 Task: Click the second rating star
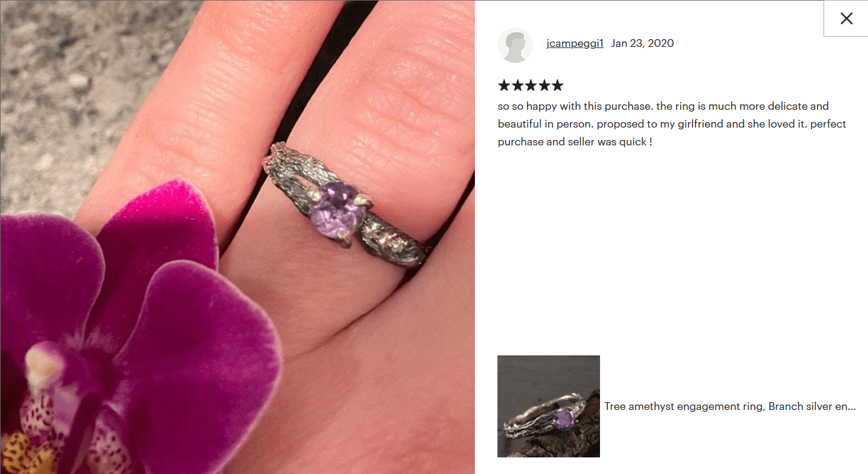[x=518, y=85]
